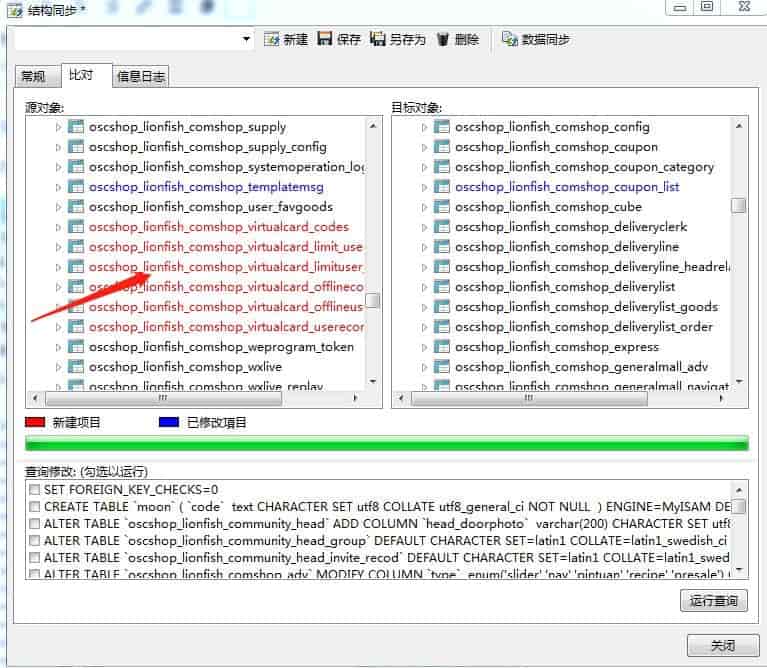The image size is (767, 668).
Task: Click table icon for source virtualcard_codes
Action: (x=76, y=227)
